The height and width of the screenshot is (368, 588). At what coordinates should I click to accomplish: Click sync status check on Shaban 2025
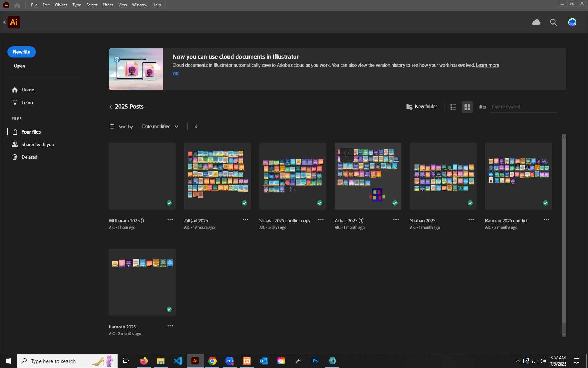[470, 203]
